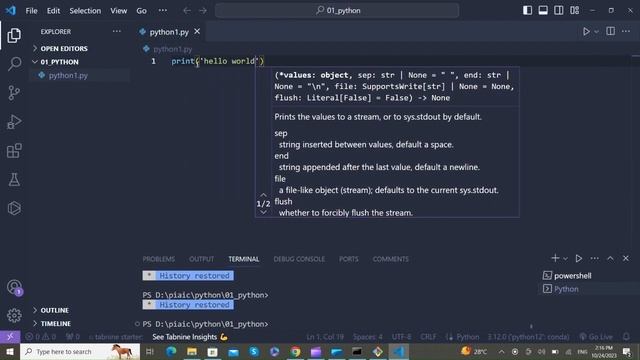The image size is (640, 360).
Task: Open the Source Control view
Action: [14, 93]
